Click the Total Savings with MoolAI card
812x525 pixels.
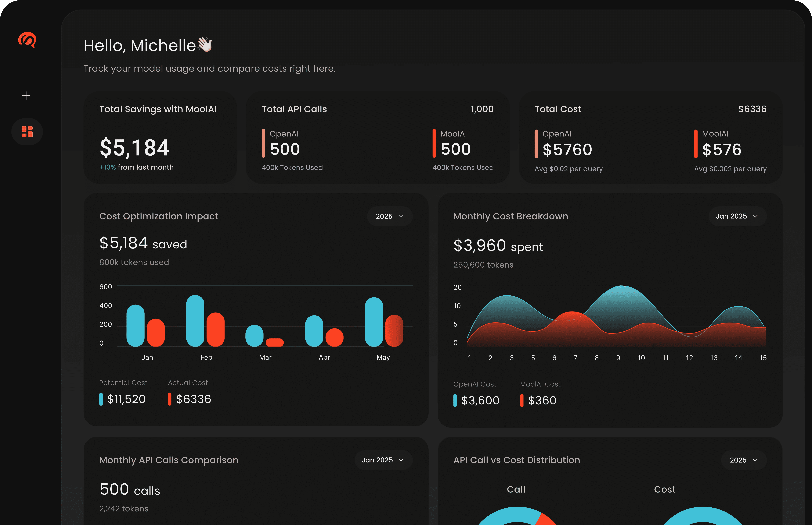[x=160, y=137]
